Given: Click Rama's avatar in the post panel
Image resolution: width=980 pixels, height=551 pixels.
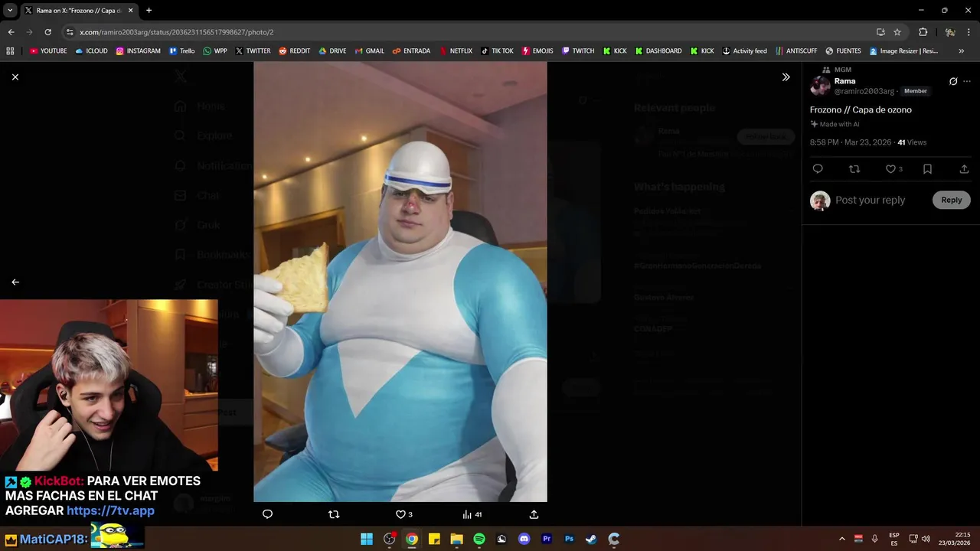Looking at the screenshot, I should click(820, 86).
